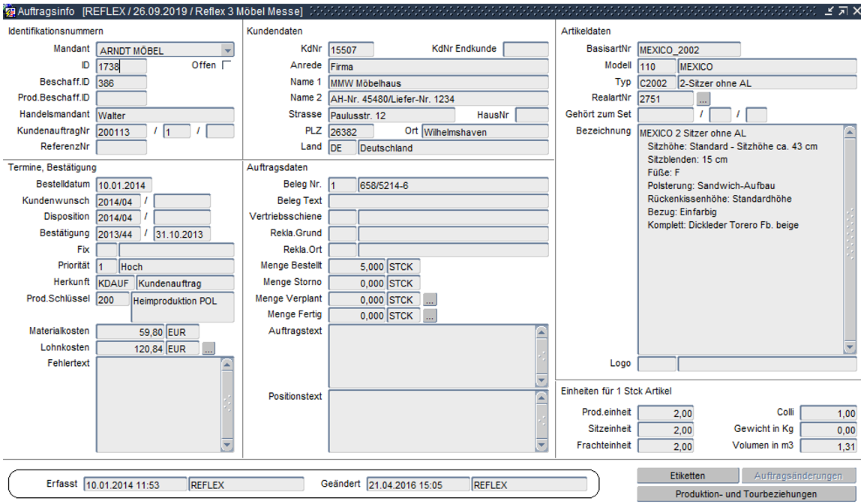This screenshot has height=504, width=861.
Task: Open the Mandant dropdown list
Action: [x=227, y=50]
